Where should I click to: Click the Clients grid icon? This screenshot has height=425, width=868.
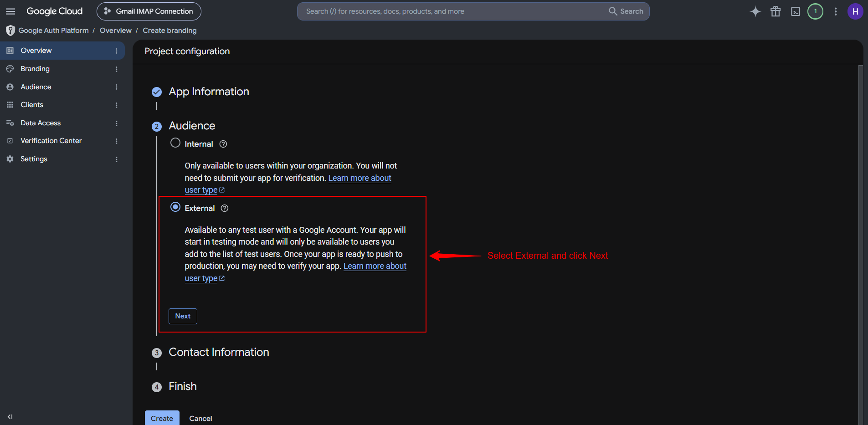tap(10, 105)
